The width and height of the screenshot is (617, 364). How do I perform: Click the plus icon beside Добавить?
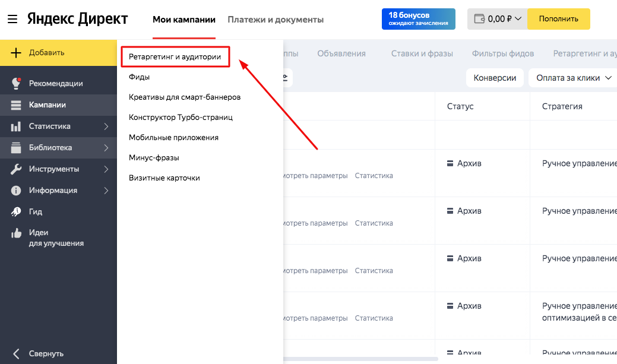[16, 53]
